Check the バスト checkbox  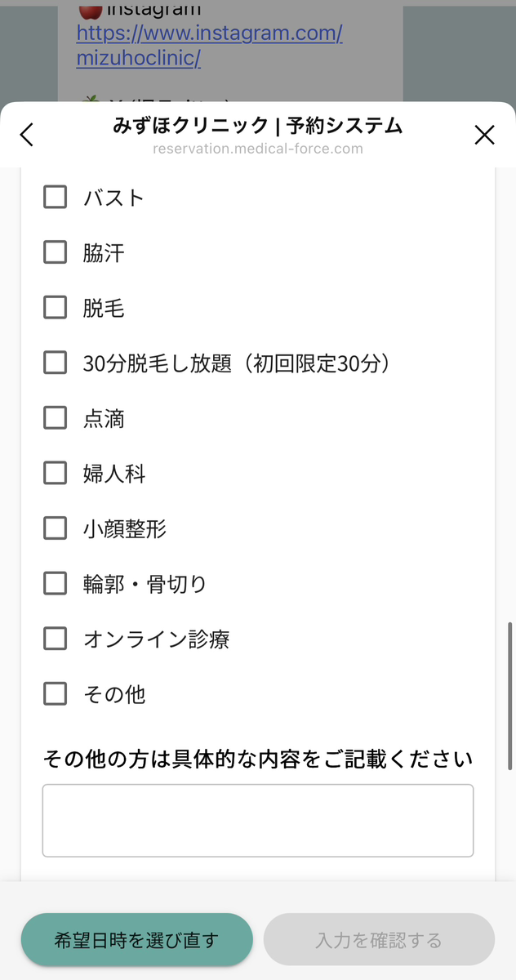[55, 197]
